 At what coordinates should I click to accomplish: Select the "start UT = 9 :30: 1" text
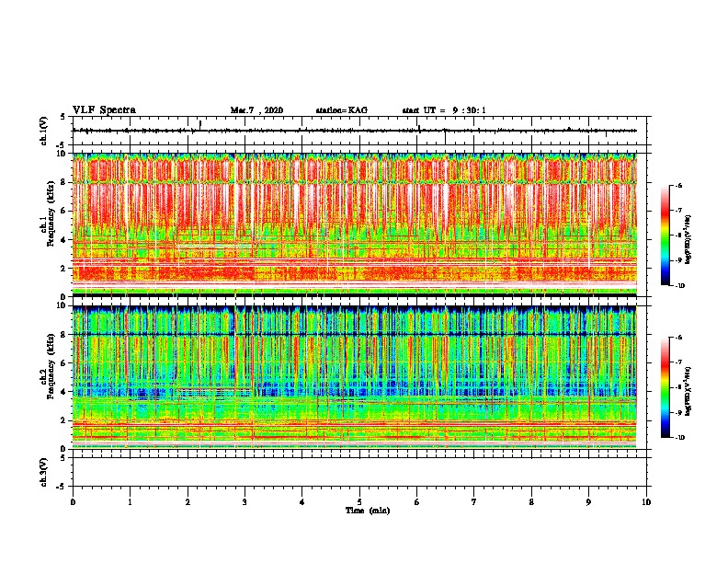point(444,110)
